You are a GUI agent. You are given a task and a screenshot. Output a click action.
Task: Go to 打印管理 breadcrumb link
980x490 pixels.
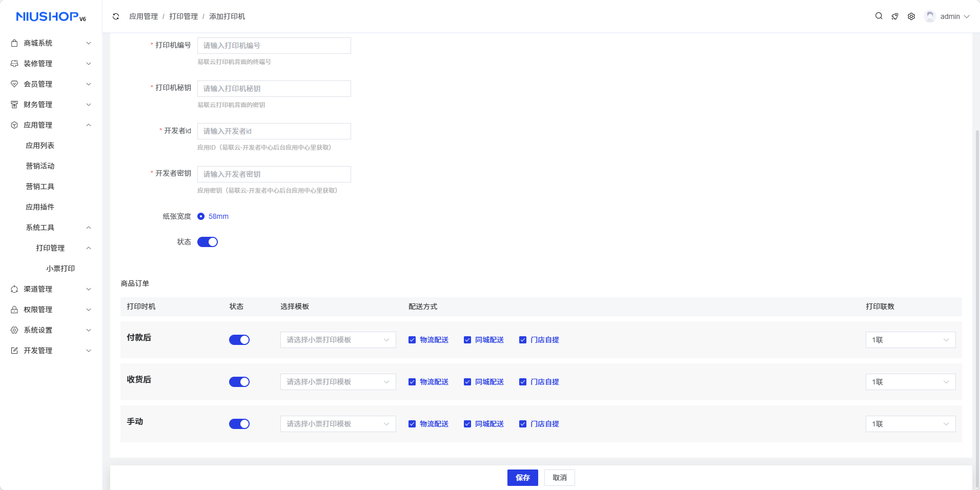tap(183, 16)
